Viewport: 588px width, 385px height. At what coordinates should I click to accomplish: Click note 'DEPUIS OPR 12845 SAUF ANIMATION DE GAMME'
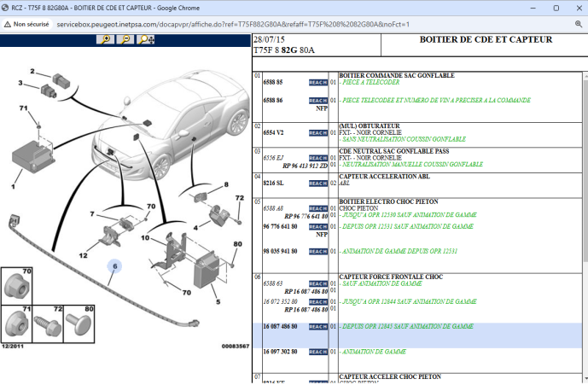point(408,326)
